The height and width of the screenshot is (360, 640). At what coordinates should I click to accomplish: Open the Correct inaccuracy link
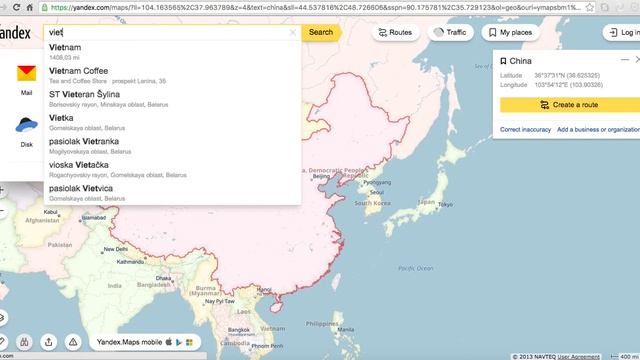525,129
